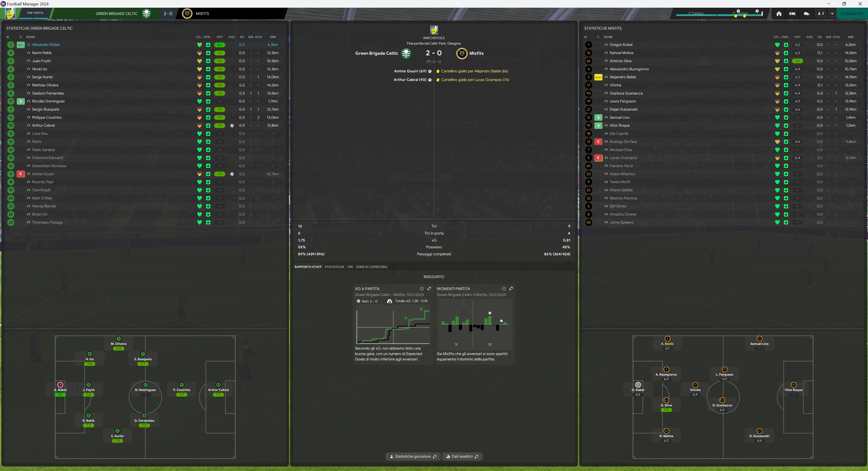Image resolution: width=868 pixels, height=471 pixels.
Task: Click the whistle match-controls icon
Action: tap(807, 14)
